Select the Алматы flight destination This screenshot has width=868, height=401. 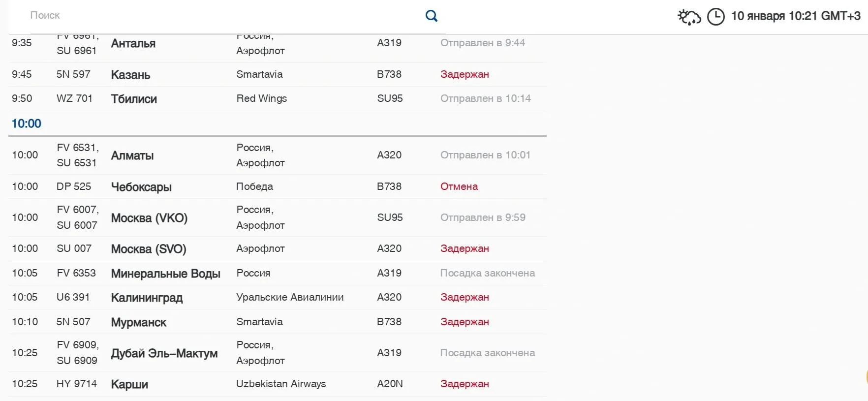[132, 155]
